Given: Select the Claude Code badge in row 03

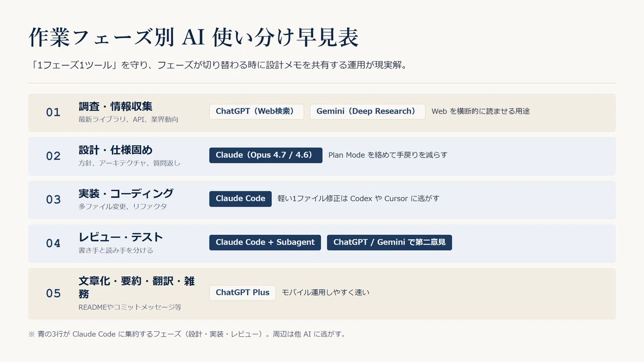Looking at the screenshot, I should click(x=240, y=199).
